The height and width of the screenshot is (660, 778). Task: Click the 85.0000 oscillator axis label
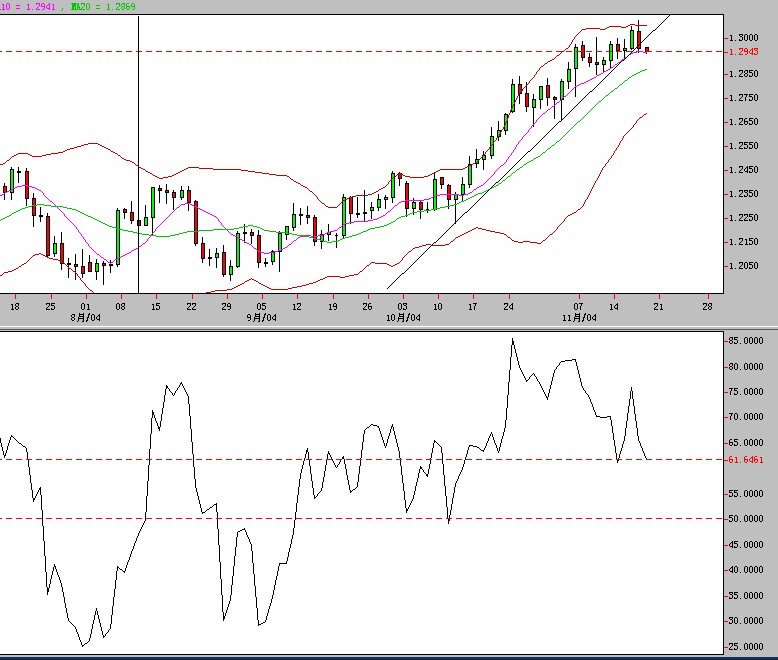click(x=746, y=341)
